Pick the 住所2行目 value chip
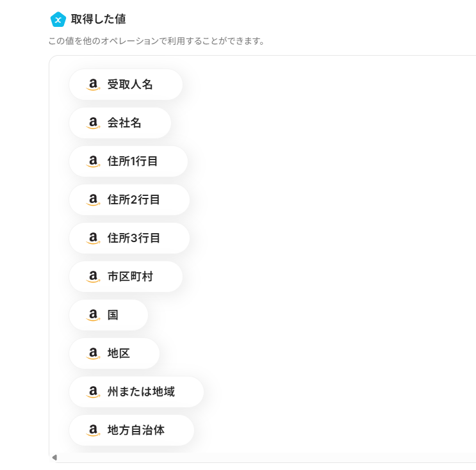 tap(129, 200)
